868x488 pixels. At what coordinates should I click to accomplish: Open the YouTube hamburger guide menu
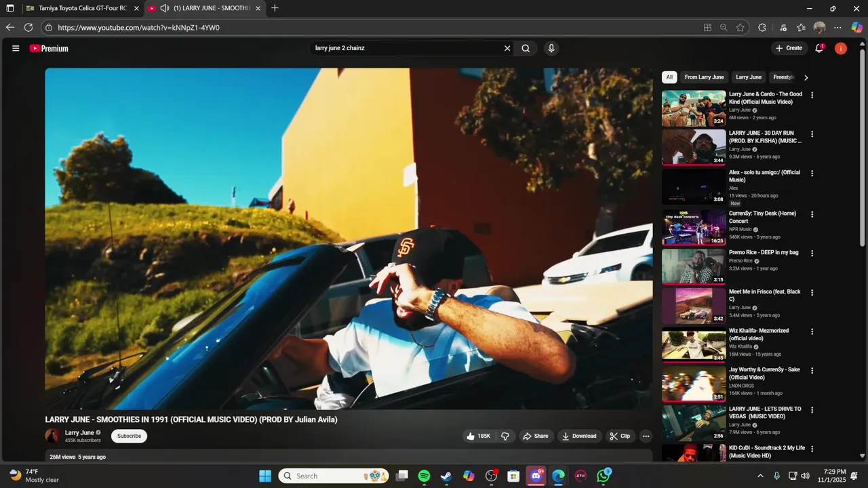(x=16, y=48)
